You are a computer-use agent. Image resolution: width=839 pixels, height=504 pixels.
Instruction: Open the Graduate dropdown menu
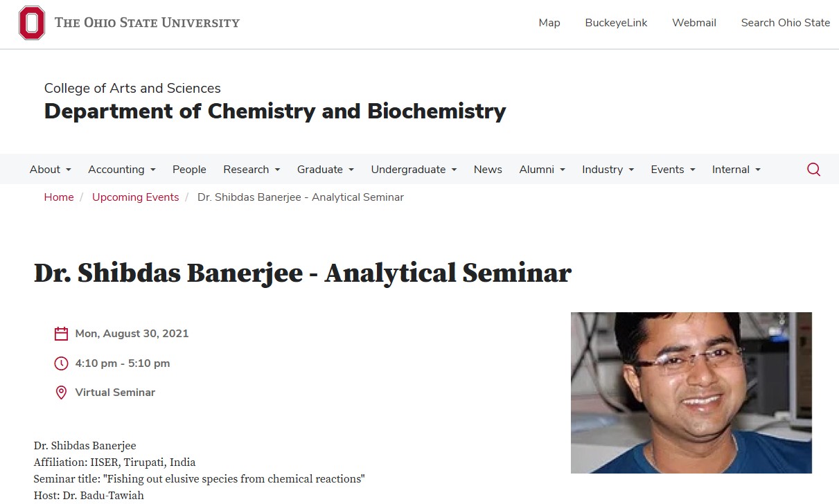coord(325,170)
